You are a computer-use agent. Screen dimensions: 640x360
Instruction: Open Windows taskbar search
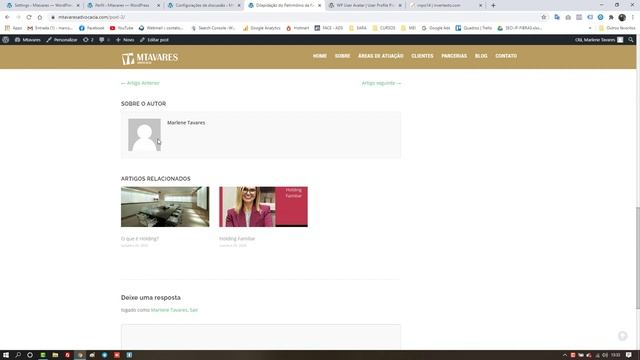click(x=18, y=355)
